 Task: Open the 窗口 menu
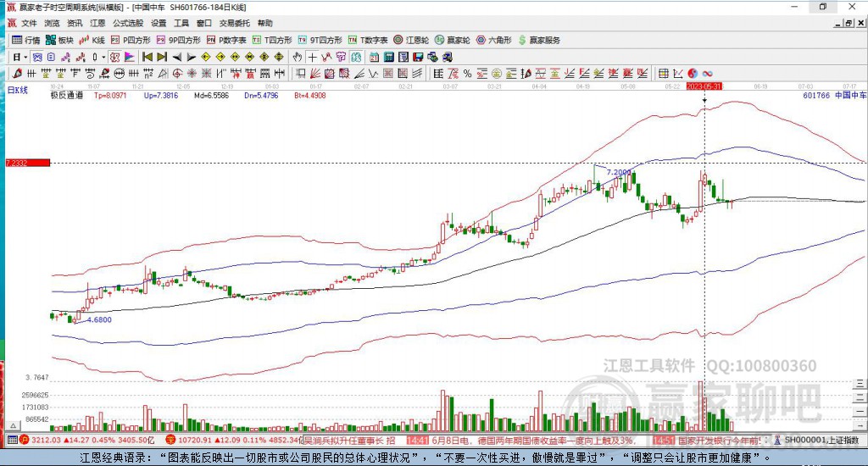coord(203,23)
